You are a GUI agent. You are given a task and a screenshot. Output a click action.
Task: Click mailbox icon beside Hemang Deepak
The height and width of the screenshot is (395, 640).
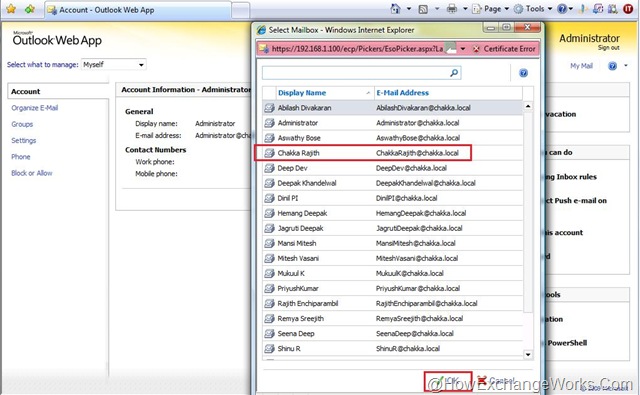tap(269, 213)
